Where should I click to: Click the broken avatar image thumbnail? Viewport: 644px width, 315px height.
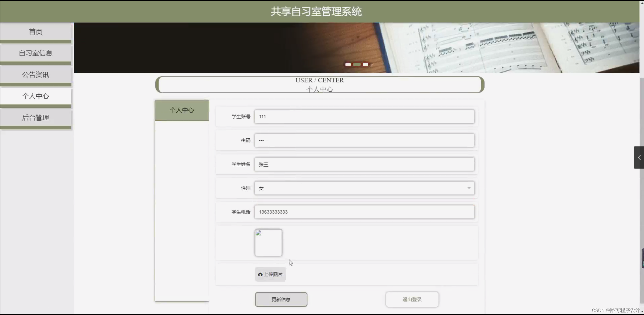coord(268,243)
